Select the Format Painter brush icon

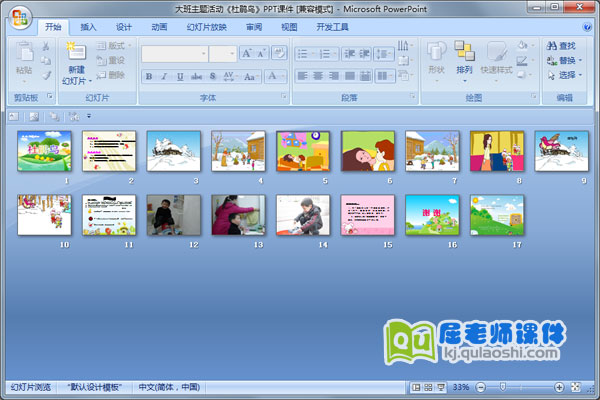pyautogui.click(x=46, y=75)
